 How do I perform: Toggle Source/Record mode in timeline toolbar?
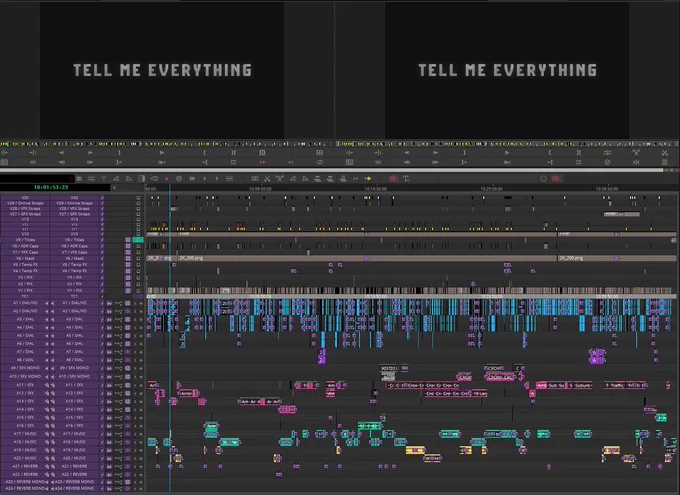coord(141,179)
